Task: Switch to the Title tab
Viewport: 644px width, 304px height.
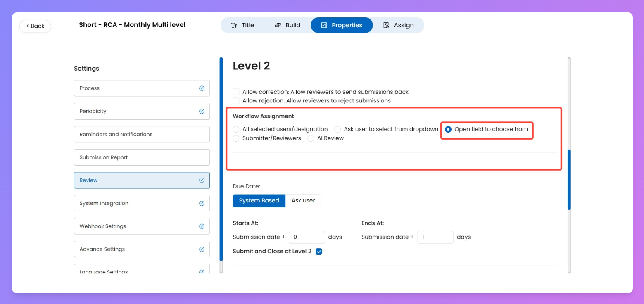Action: tap(242, 25)
